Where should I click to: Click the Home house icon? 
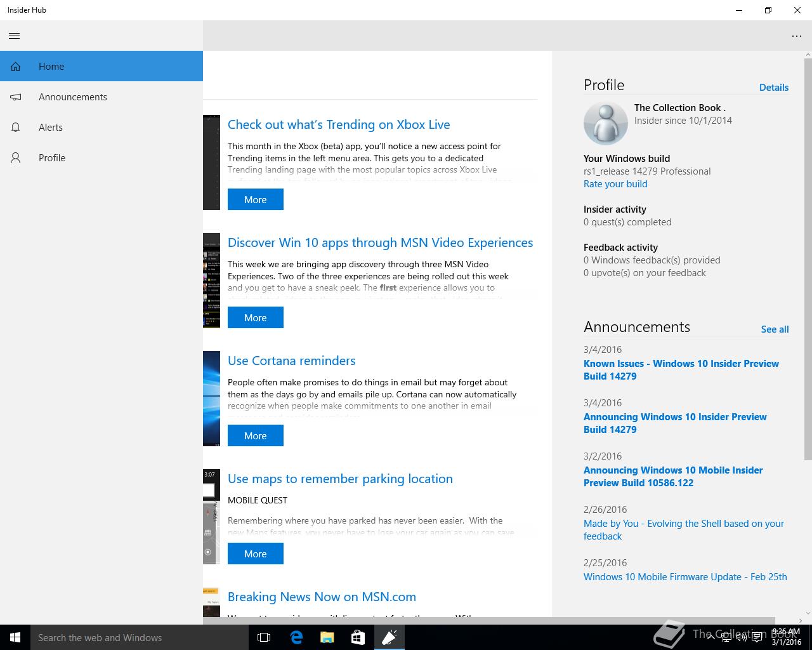pos(15,66)
